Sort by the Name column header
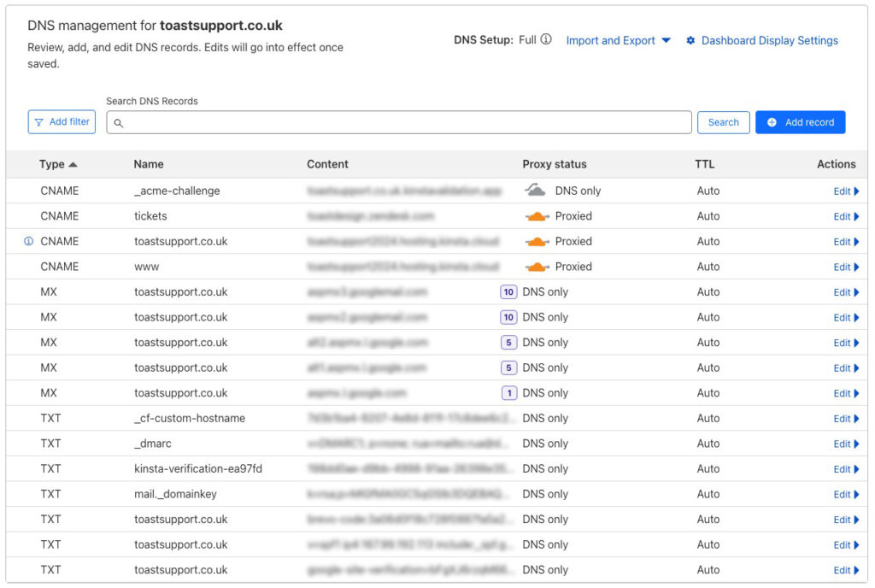 click(149, 164)
